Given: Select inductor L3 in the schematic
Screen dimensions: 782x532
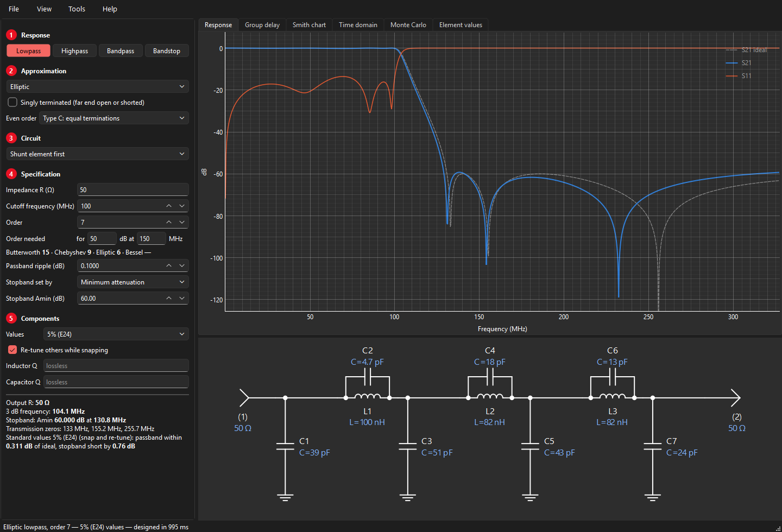Looking at the screenshot, I should pyautogui.click(x=613, y=396).
